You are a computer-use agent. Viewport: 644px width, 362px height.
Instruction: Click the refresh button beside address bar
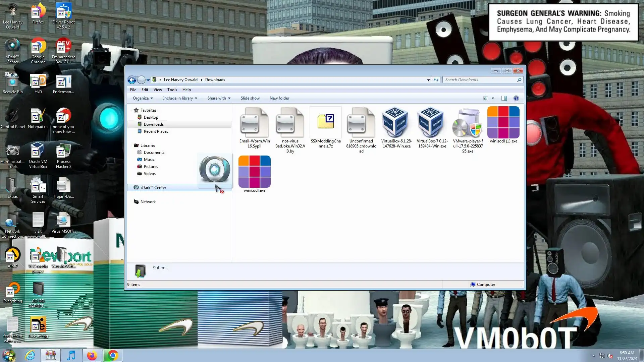click(436, 80)
